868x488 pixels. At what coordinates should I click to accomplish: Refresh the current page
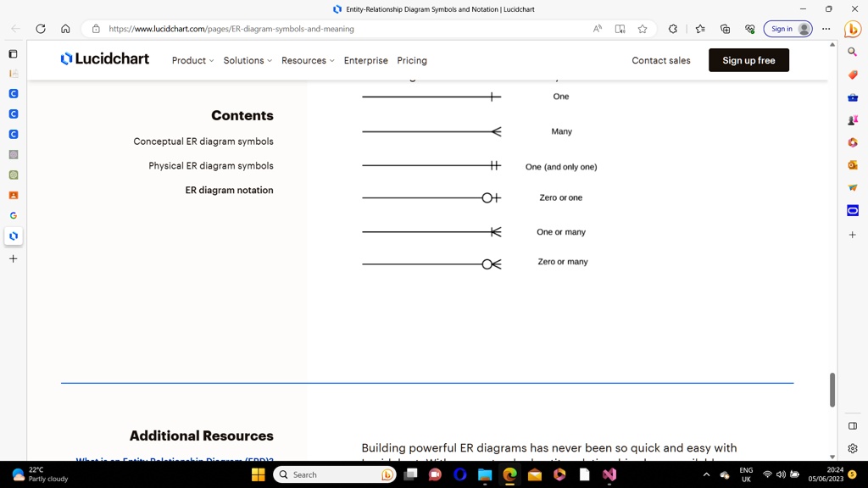point(40,28)
